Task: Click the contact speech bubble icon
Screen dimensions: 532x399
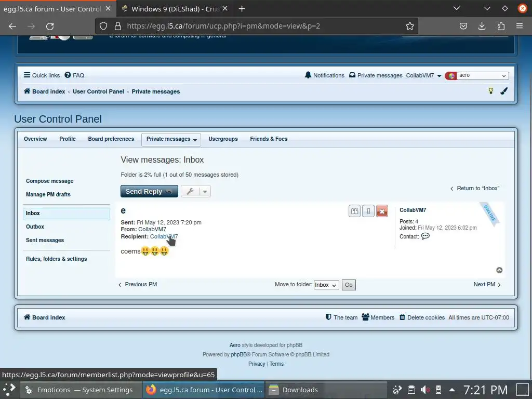Action: (425, 236)
